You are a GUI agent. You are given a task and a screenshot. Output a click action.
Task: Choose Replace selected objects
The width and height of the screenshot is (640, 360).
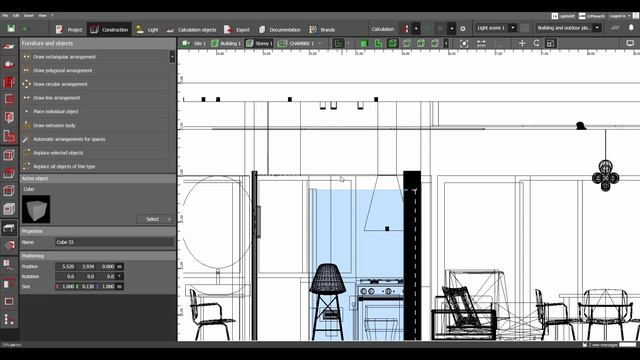95,153
